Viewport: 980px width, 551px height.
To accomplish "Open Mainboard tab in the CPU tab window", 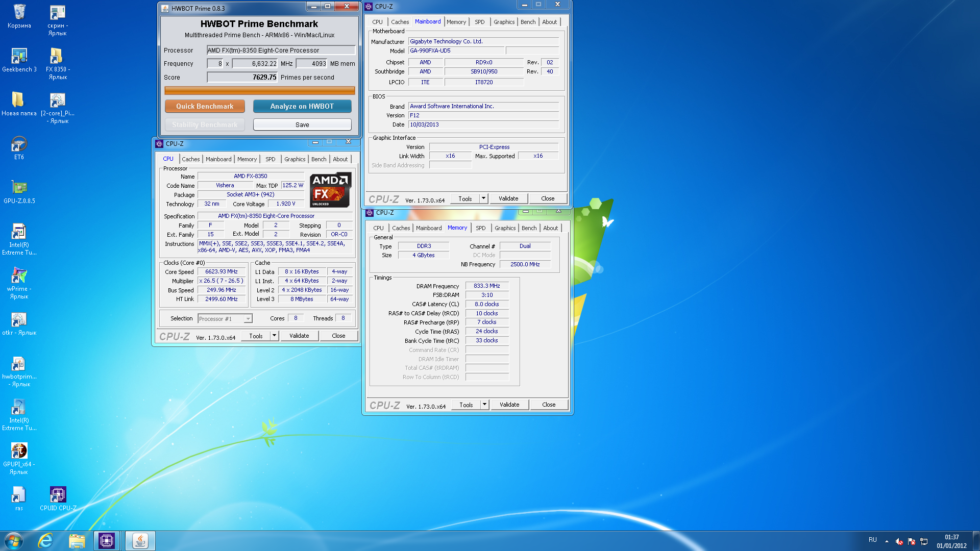I will coord(218,159).
